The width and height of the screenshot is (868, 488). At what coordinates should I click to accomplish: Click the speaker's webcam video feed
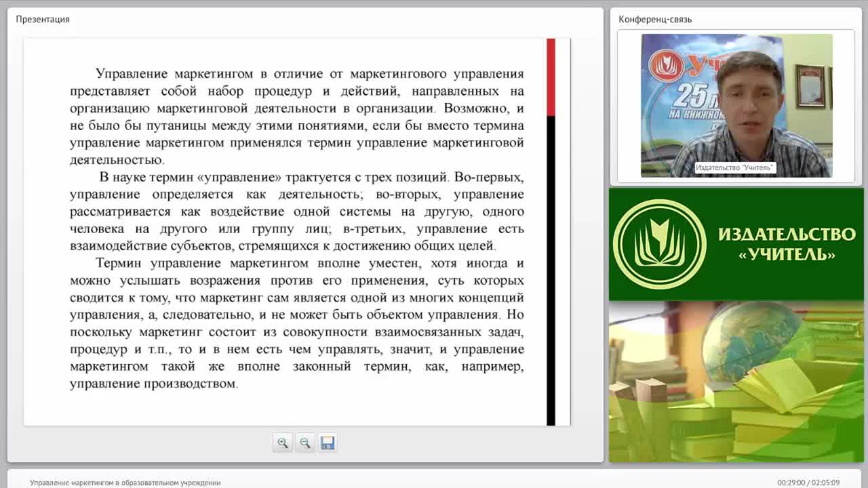tap(736, 106)
